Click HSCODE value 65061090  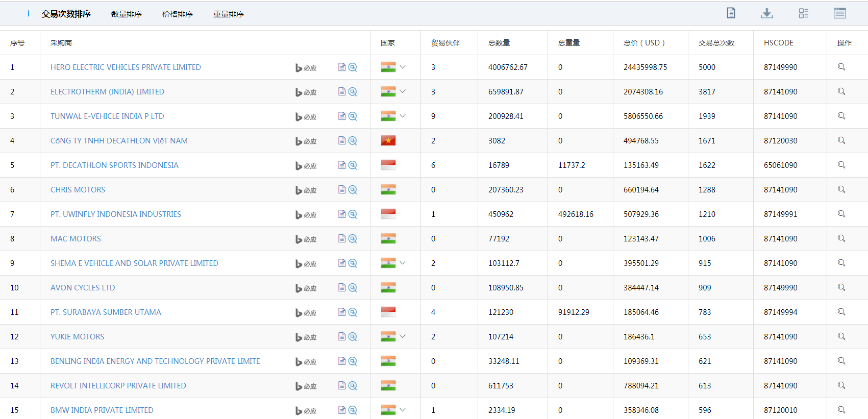pos(781,165)
